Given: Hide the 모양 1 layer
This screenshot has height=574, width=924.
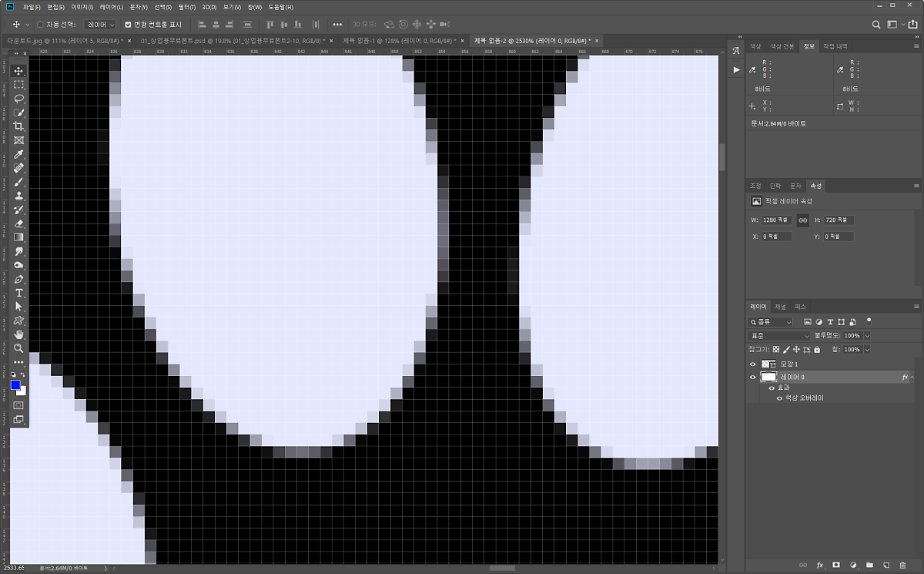Looking at the screenshot, I should [x=753, y=364].
